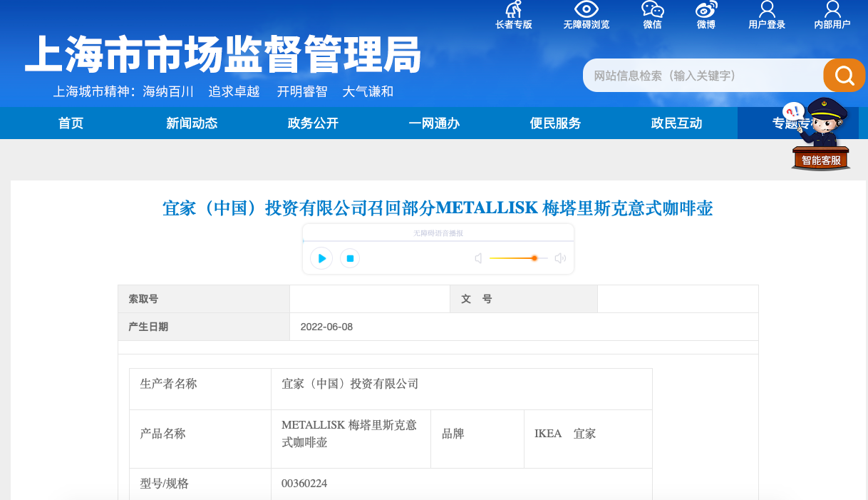Select model number 00360224

[x=304, y=484]
